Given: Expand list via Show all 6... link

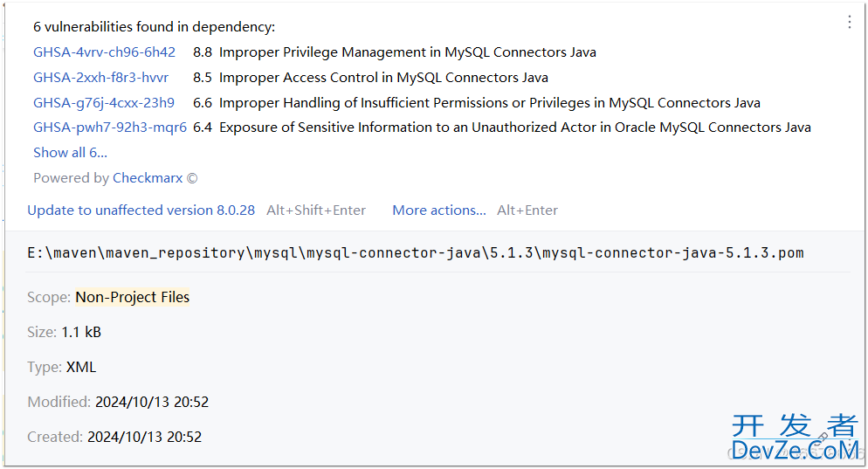Looking at the screenshot, I should [x=71, y=153].
